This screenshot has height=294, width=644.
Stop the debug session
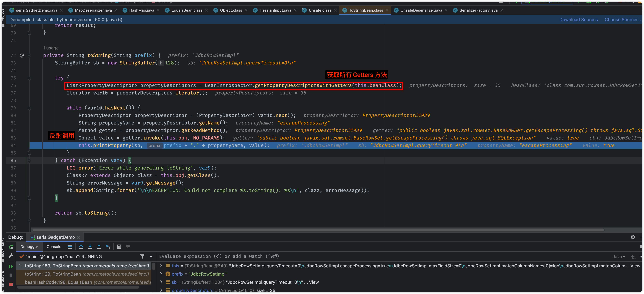click(x=11, y=284)
